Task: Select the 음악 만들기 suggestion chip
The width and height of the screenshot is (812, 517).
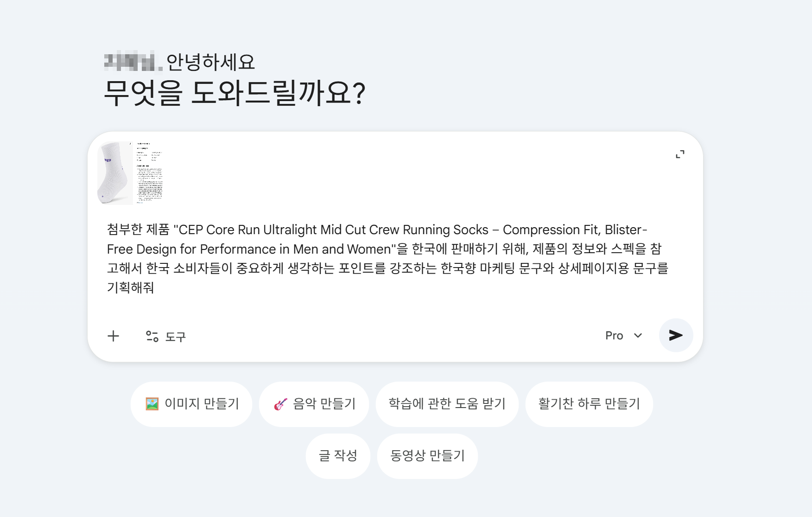Action: (314, 404)
